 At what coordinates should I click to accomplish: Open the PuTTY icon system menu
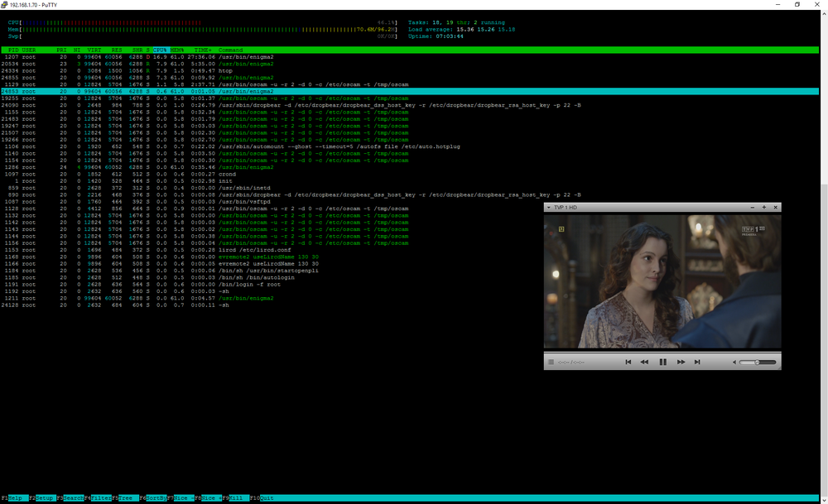[x=5, y=4]
